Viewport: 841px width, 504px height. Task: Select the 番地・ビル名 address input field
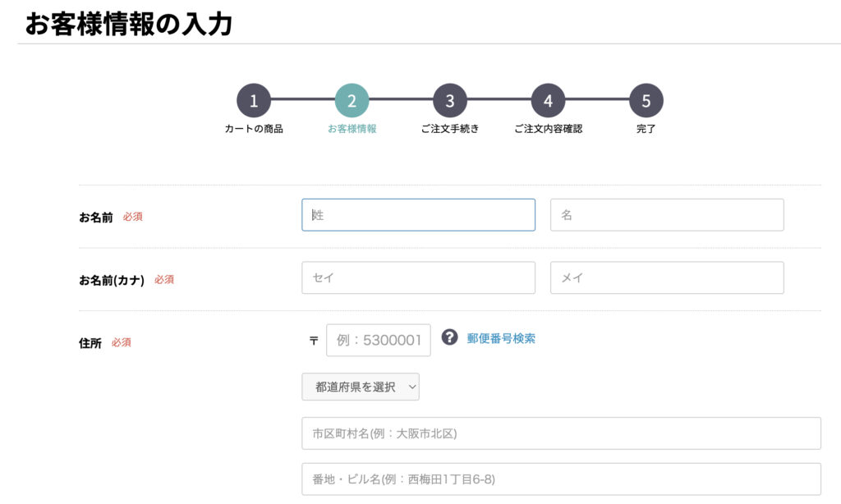[x=561, y=479]
